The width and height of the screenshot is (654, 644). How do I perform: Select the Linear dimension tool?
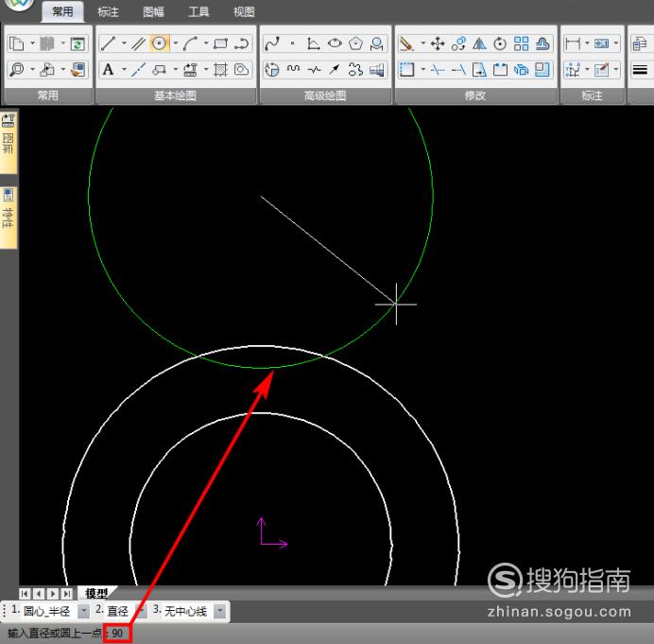pyautogui.click(x=573, y=44)
